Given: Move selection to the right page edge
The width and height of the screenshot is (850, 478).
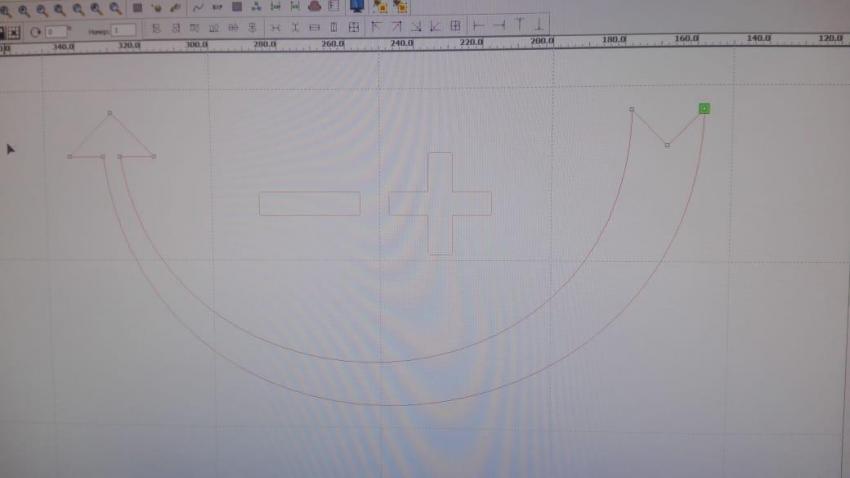Looking at the screenshot, I should pos(499,25).
